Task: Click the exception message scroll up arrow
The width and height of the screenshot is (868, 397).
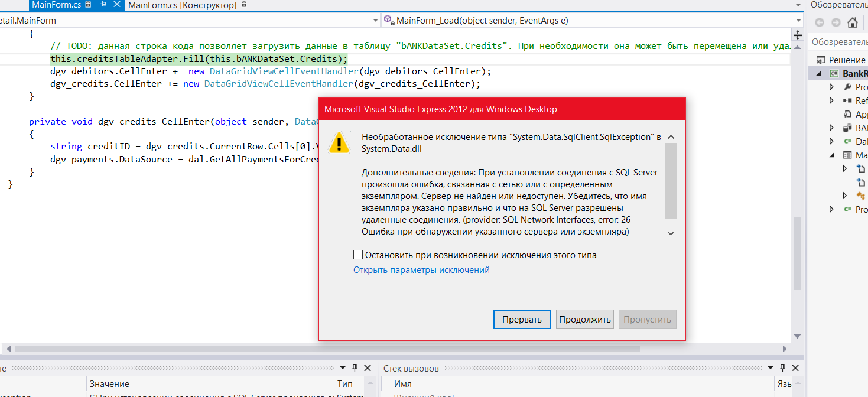Action: tap(671, 137)
